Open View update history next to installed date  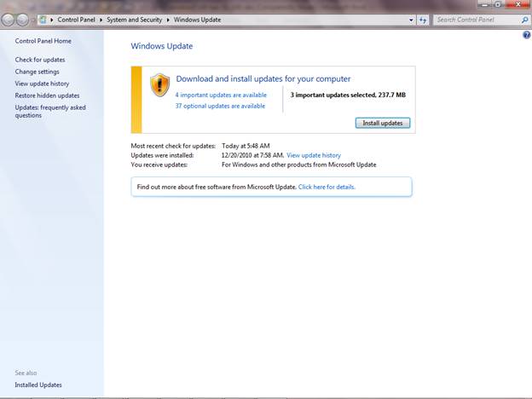coord(314,155)
